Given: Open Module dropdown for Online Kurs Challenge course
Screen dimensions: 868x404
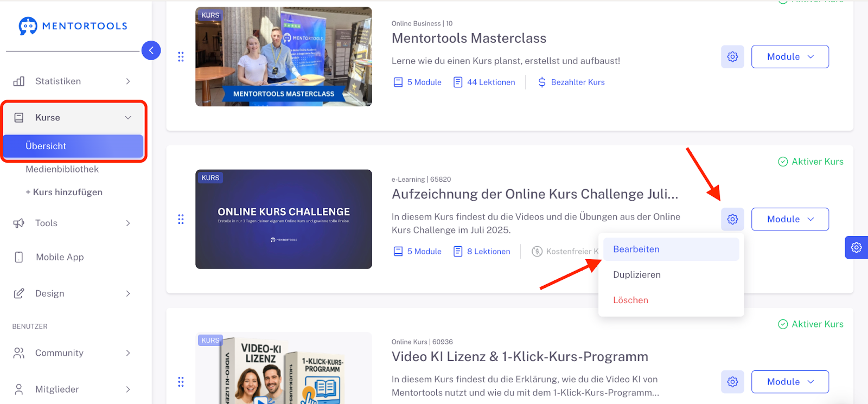Looking at the screenshot, I should point(790,219).
